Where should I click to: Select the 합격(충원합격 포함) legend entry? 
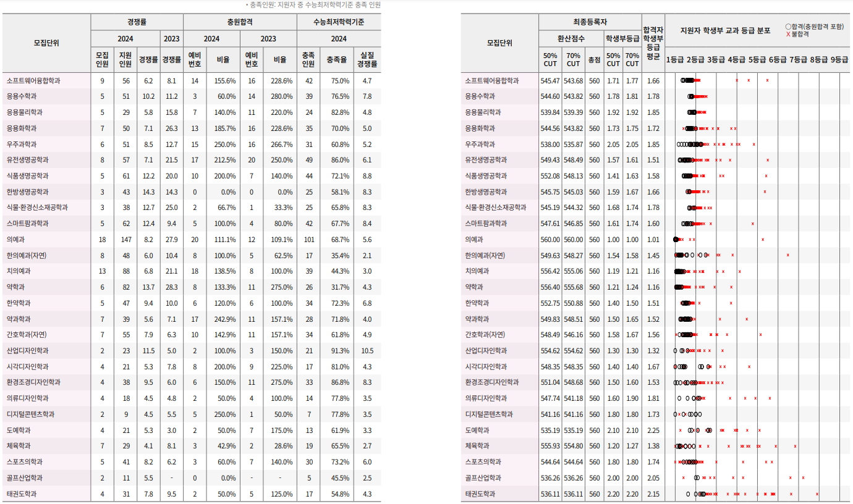point(814,27)
